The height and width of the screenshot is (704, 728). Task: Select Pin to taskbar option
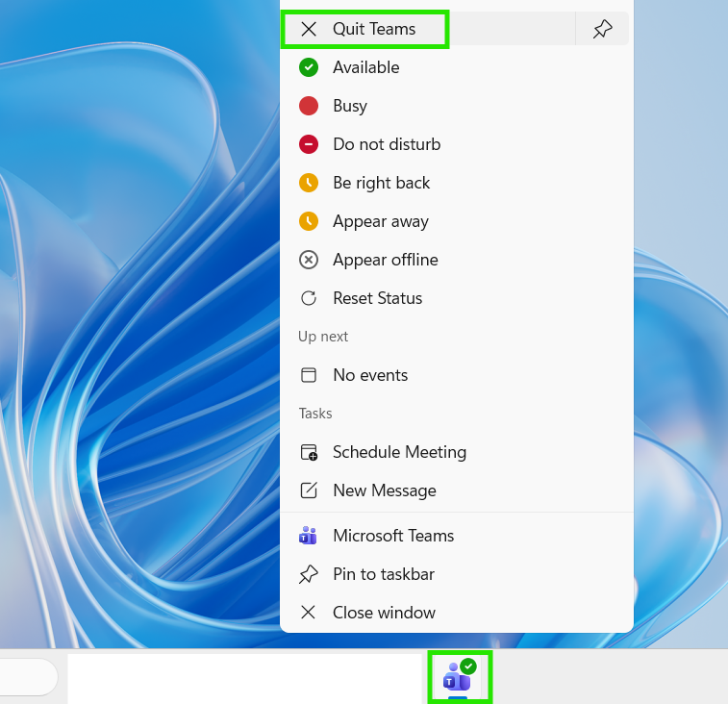click(x=457, y=574)
